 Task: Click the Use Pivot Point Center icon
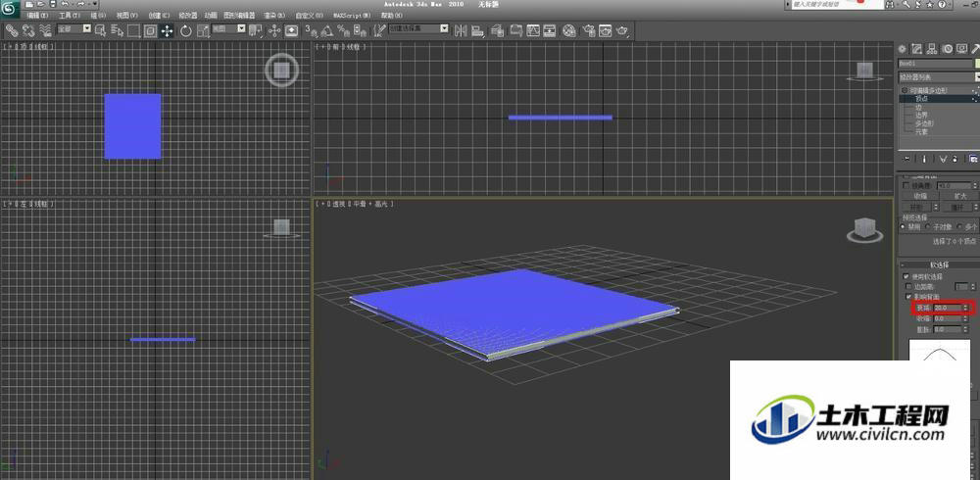(255, 30)
